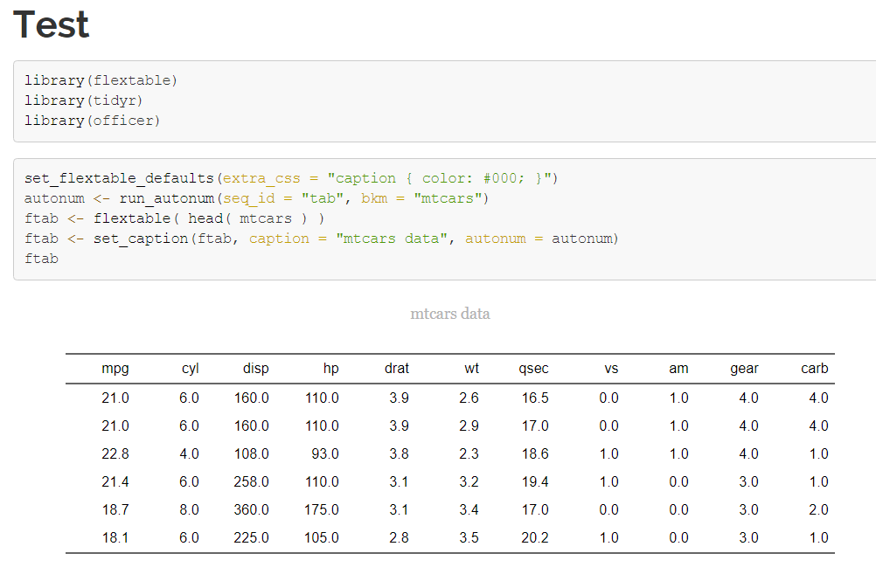
Task: Click the qsec column header
Action: click(533, 368)
